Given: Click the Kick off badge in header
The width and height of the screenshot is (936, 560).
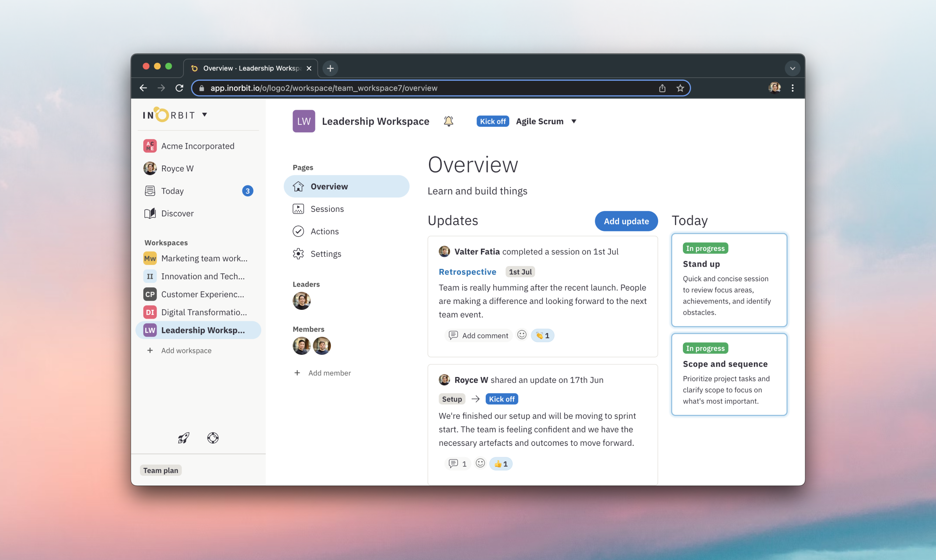Looking at the screenshot, I should pyautogui.click(x=493, y=121).
